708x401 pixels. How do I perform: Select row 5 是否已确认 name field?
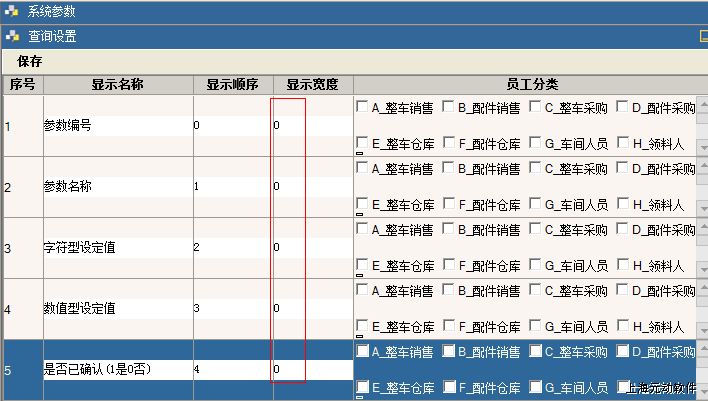(117, 369)
